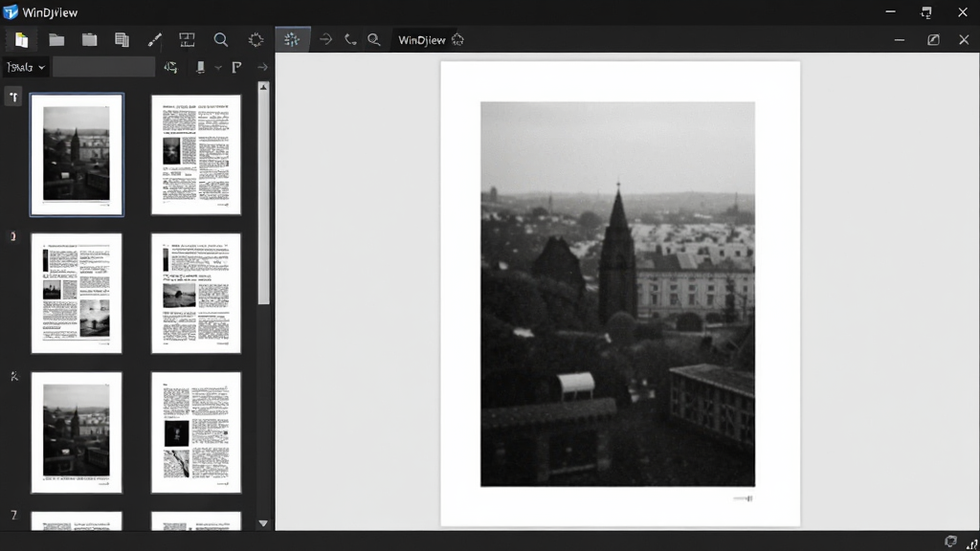980x551 pixels.
Task: Click the T marker beside first thumbnail row
Action: pyautogui.click(x=13, y=97)
